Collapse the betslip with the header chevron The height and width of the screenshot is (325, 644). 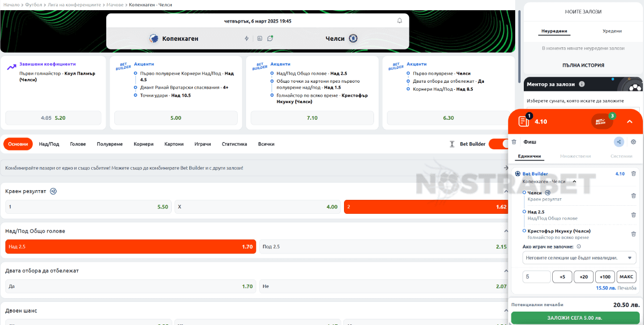point(630,121)
